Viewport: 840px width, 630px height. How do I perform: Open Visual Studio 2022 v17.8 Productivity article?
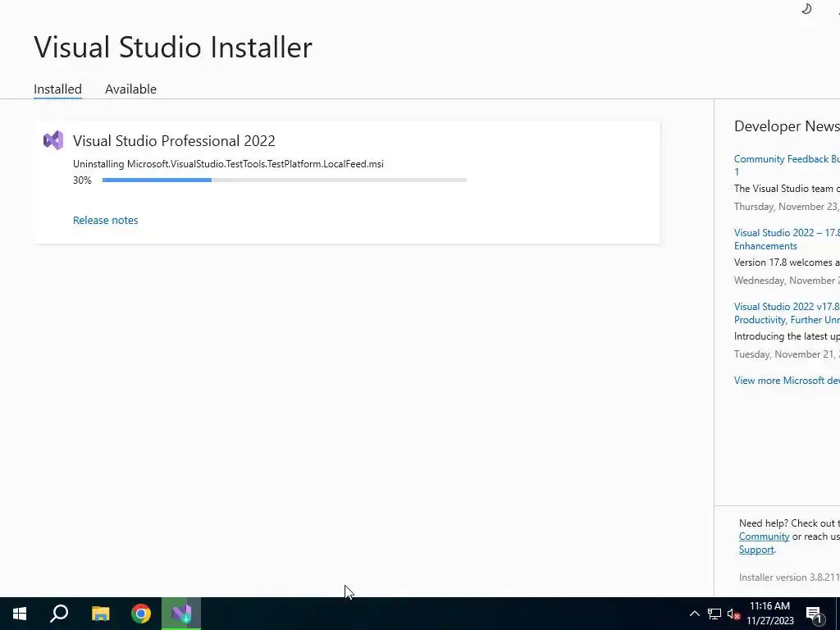pos(787,313)
